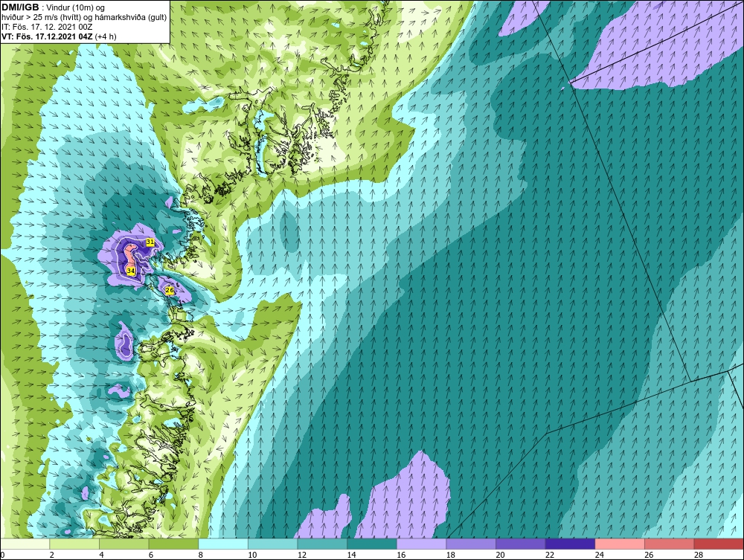Click the legend scale number 18
The height and width of the screenshot is (560, 744).
(451, 555)
